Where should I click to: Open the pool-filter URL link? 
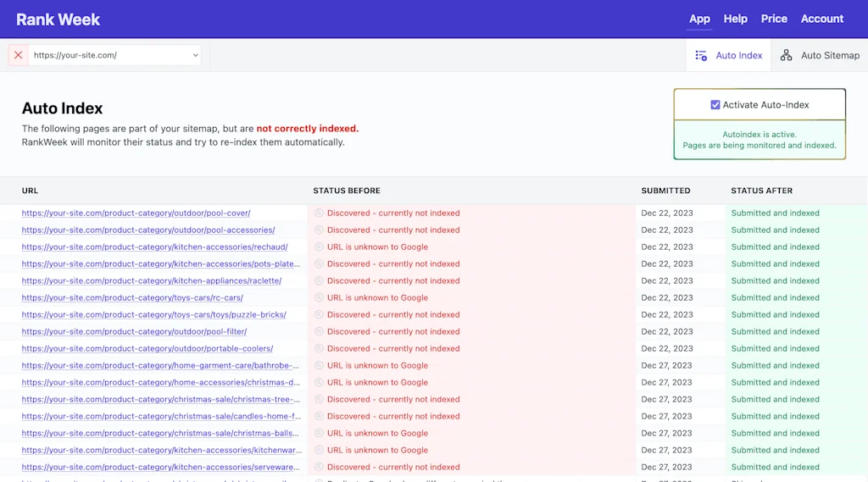click(x=134, y=331)
